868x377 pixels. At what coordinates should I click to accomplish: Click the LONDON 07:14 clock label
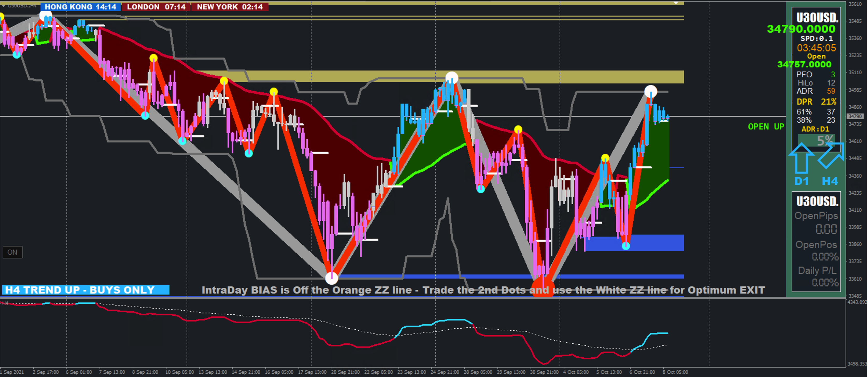pos(156,7)
